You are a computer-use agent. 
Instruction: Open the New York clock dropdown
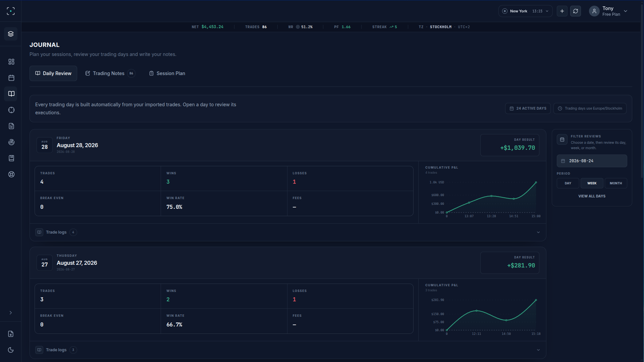tap(526, 11)
